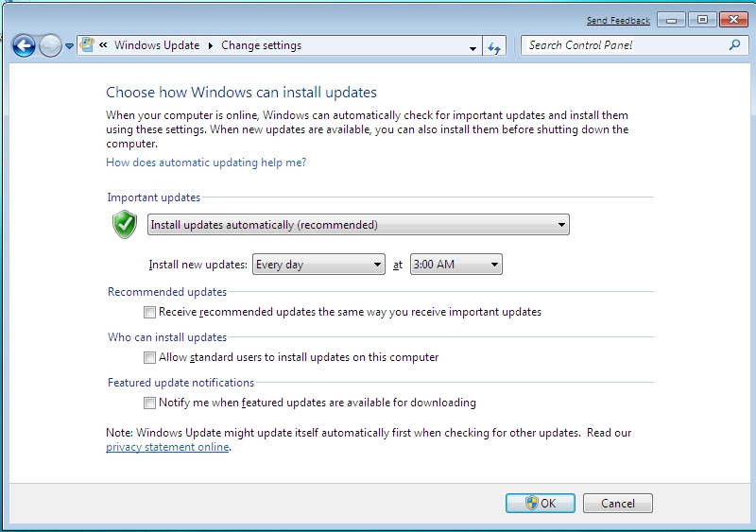Click the Featured update notifications heading
The width and height of the screenshot is (756, 532).
180,383
